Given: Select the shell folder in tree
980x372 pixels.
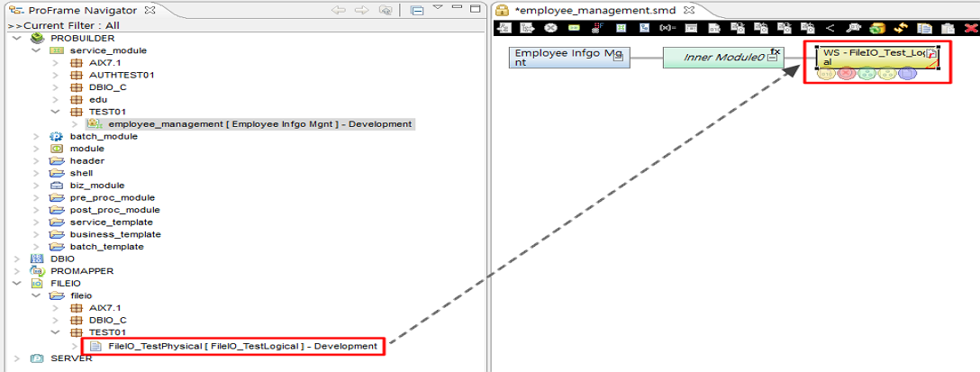Looking at the screenshot, I should 81,173.
